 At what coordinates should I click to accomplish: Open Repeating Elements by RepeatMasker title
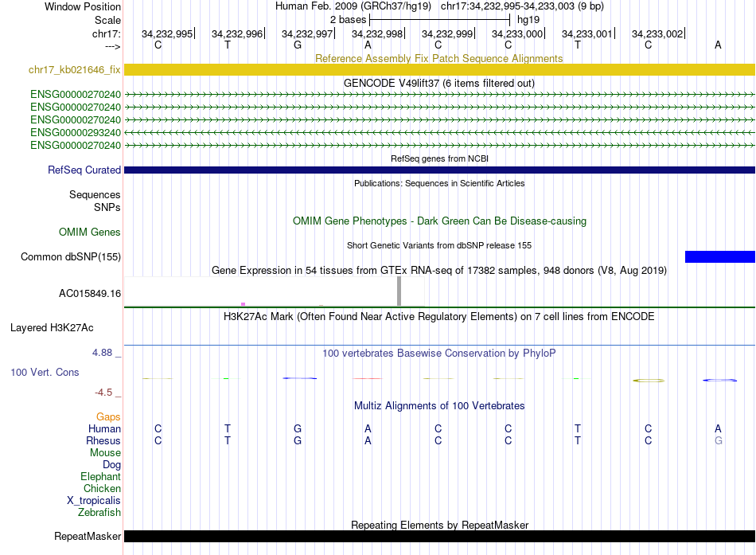click(x=439, y=525)
